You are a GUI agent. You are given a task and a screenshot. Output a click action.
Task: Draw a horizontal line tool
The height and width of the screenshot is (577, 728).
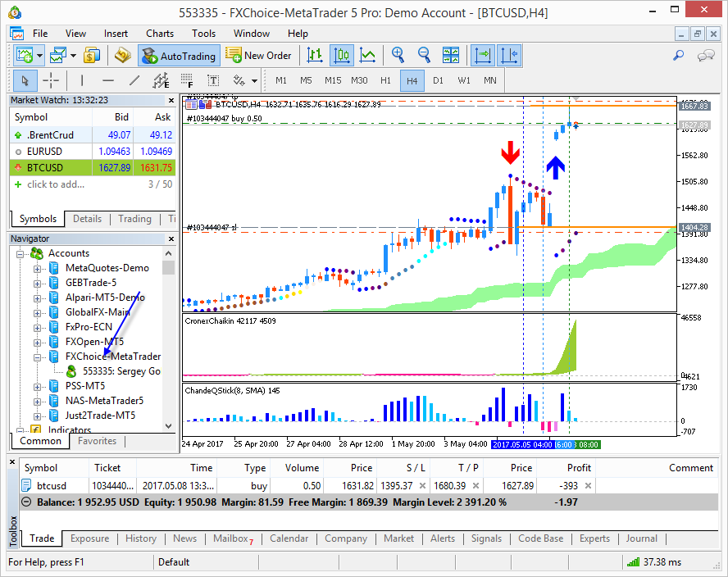[x=108, y=81]
